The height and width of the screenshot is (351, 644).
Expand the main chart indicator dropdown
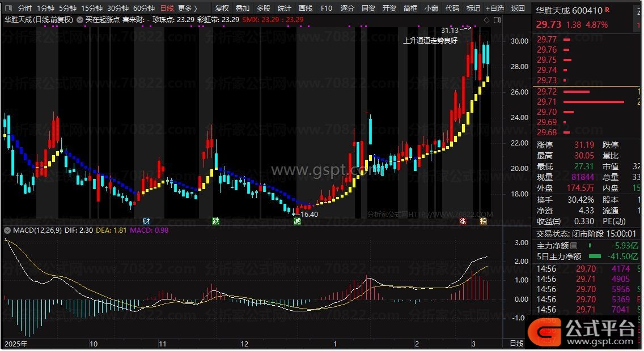click(79, 20)
